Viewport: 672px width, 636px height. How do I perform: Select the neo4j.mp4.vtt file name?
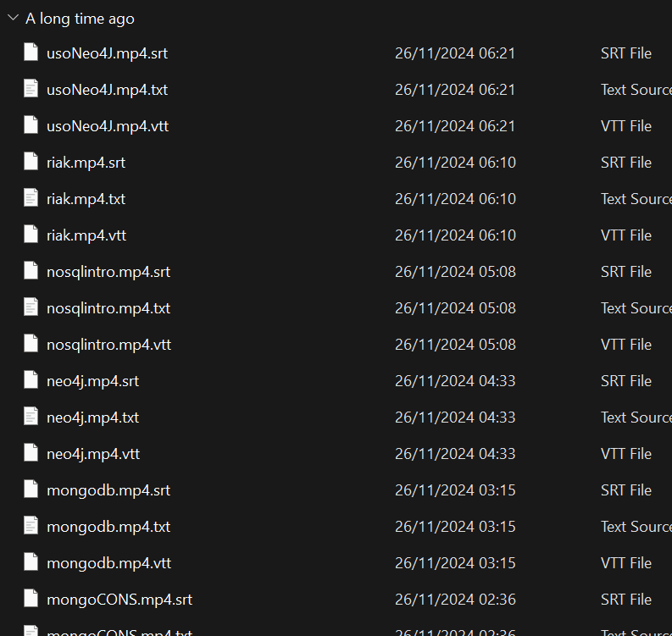(93, 453)
